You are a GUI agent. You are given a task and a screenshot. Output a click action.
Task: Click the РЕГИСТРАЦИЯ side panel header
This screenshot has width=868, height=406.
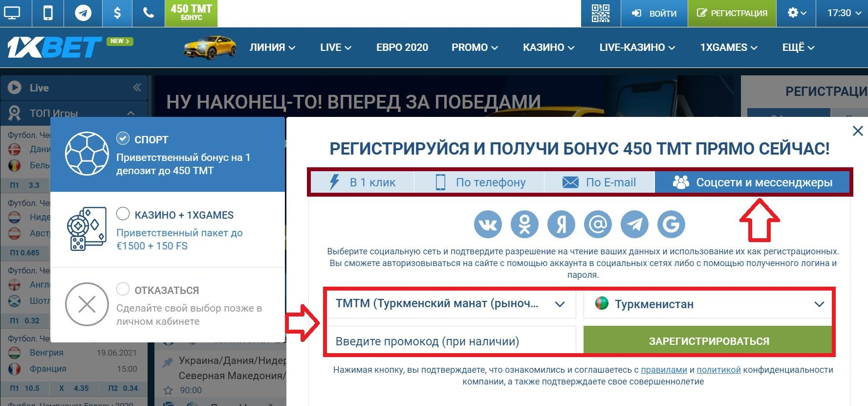point(826,91)
